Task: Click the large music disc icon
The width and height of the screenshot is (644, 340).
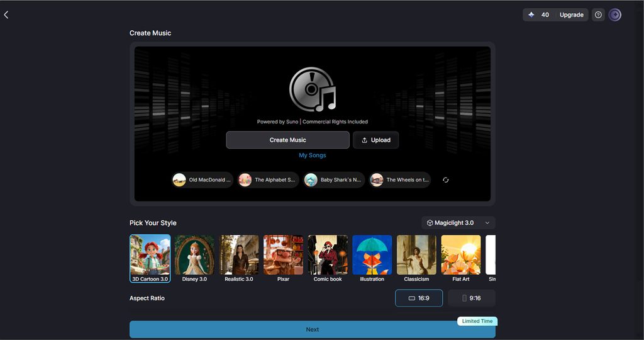Action: point(312,89)
